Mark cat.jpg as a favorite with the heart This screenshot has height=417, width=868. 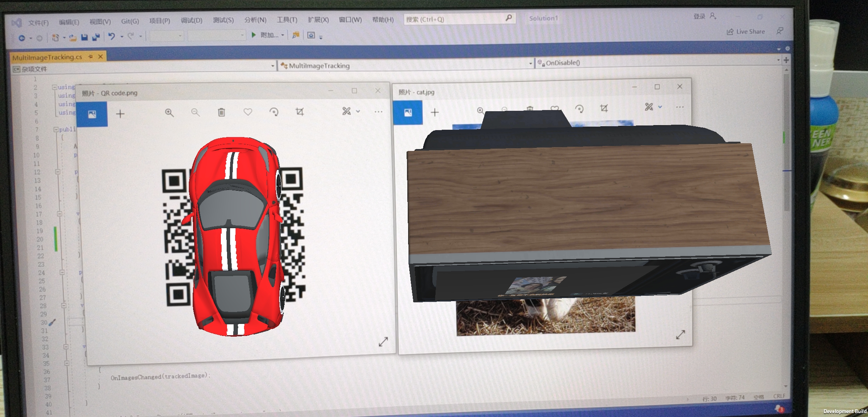555,108
